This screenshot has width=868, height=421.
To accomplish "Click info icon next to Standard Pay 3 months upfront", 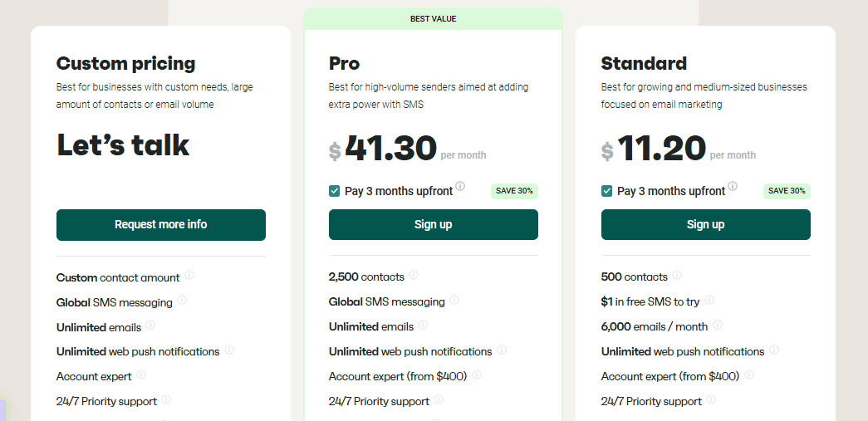I will click(733, 186).
